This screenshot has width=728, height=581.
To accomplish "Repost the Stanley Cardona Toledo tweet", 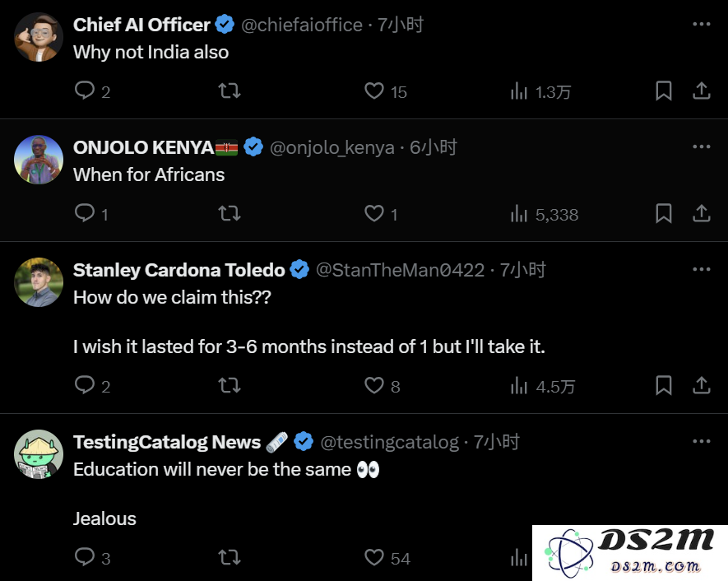I will click(x=230, y=385).
